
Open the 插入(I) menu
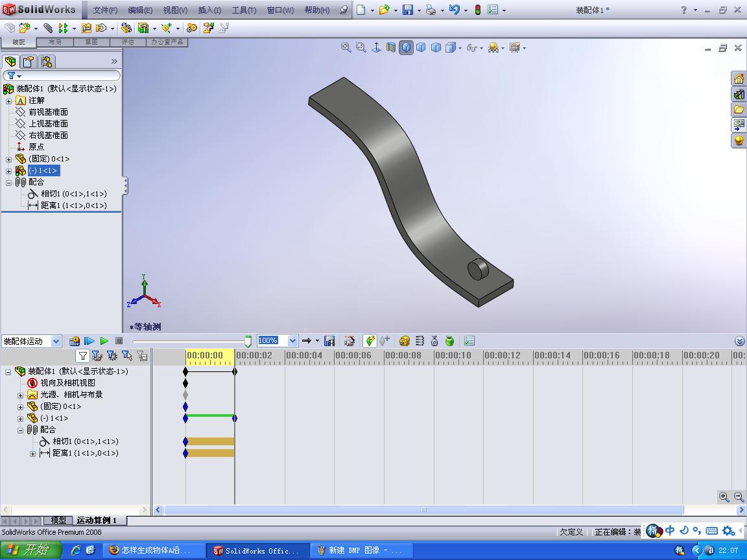point(209,10)
